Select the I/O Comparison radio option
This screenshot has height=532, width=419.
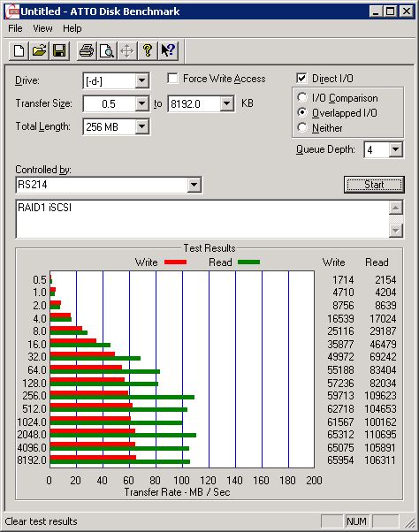tap(302, 98)
